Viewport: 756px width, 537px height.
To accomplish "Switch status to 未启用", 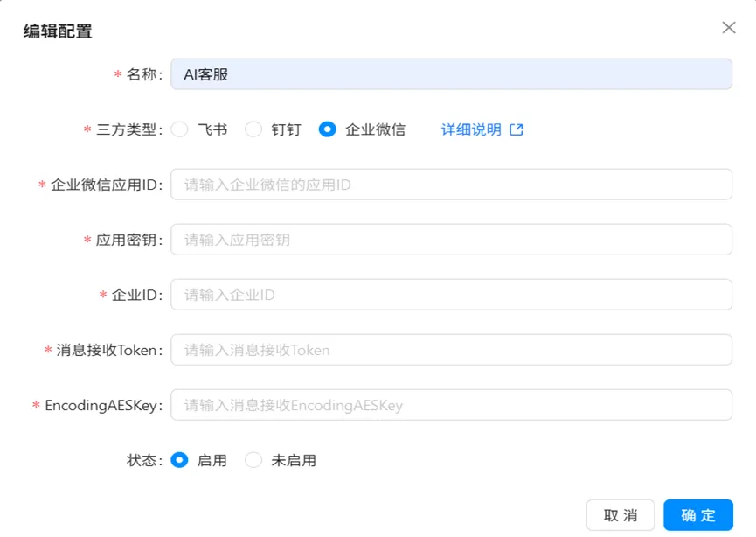I will coord(253,460).
